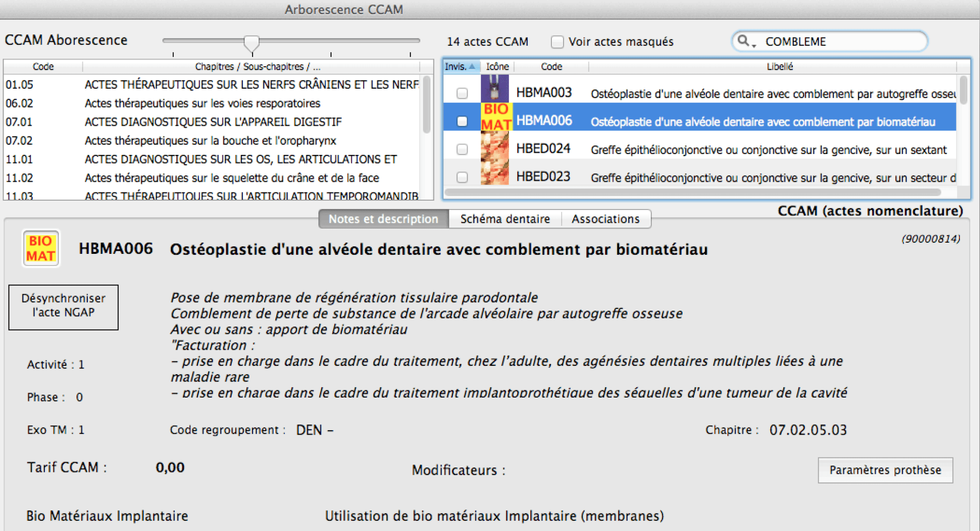Check the Invis. box for HBED023
Viewport: 980px width, 531px height.
pyautogui.click(x=462, y=177)
